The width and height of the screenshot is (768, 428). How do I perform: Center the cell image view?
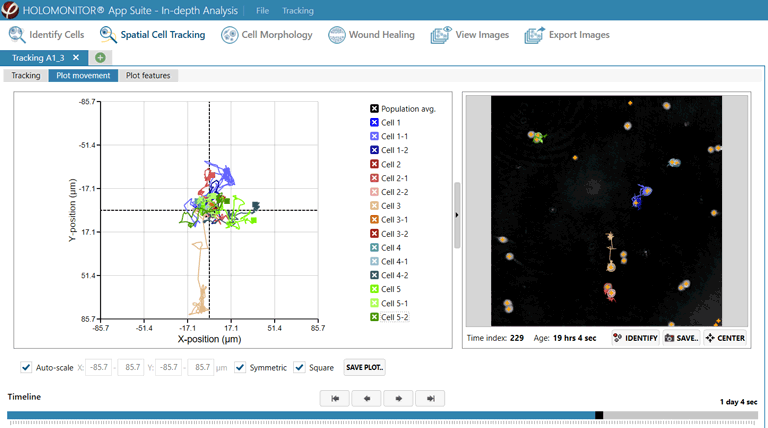click(725, 338)
